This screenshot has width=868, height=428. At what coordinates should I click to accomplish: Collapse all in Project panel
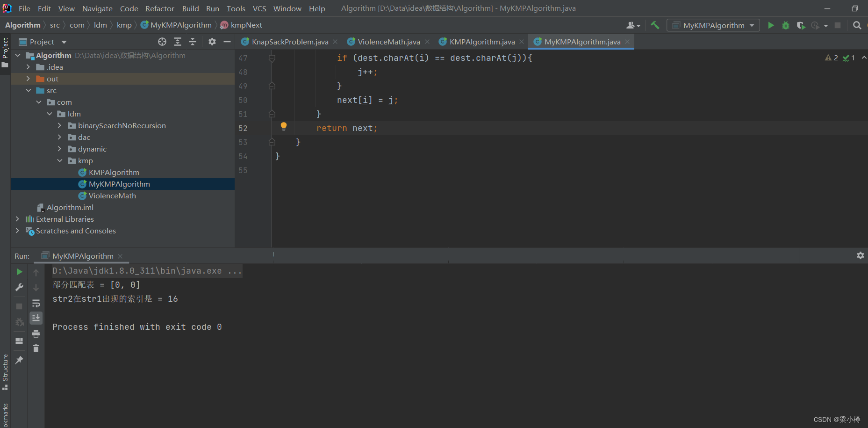[x=193, y=42]
